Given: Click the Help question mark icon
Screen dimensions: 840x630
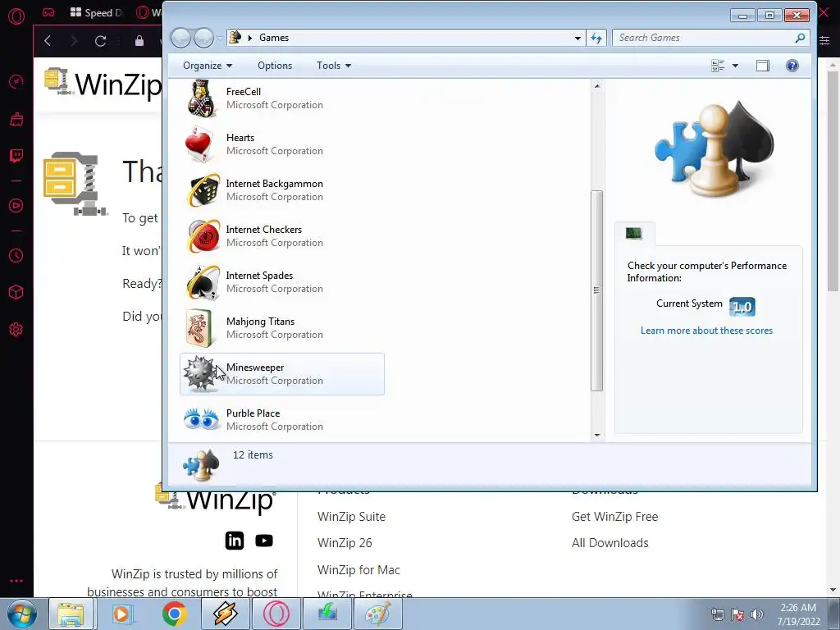Looking at the screenshot, I should (x=792, y=66).
